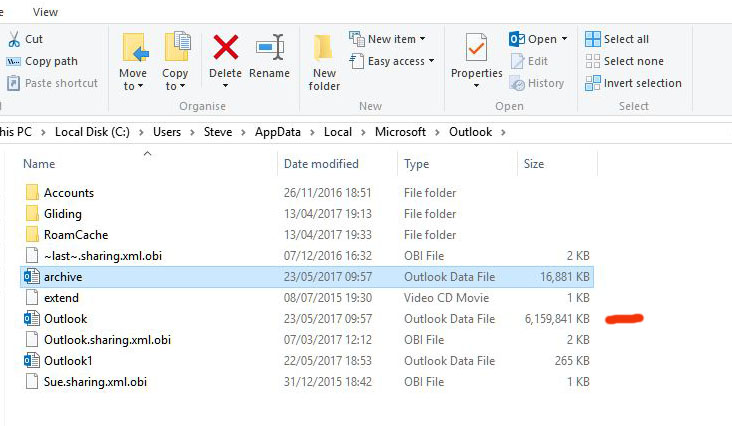The height and width of the screenshot is (426, 732).
Task: Click the Copy to icon
Action: [178, 46]
